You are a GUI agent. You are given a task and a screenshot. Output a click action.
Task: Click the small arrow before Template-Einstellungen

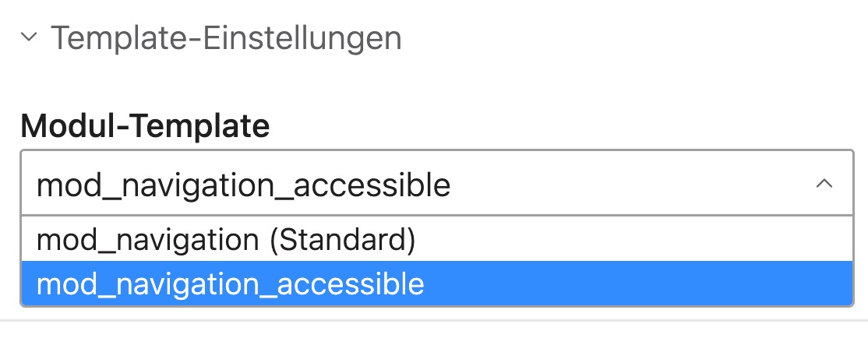coord(30,37)
